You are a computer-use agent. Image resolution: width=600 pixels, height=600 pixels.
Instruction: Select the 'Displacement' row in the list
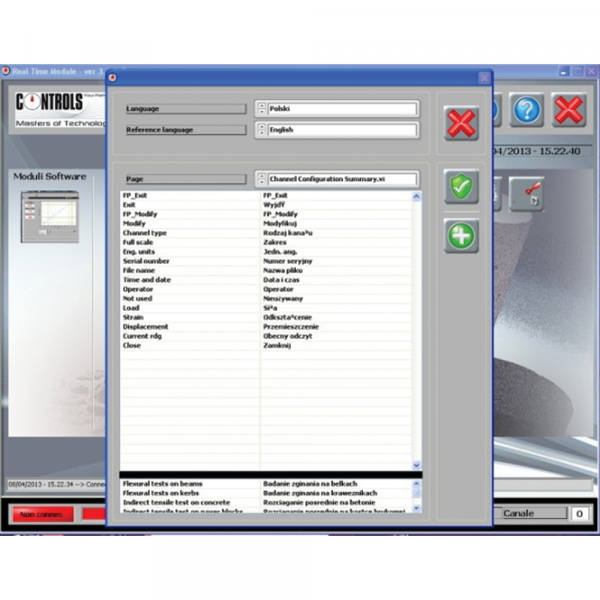point(190,326)
